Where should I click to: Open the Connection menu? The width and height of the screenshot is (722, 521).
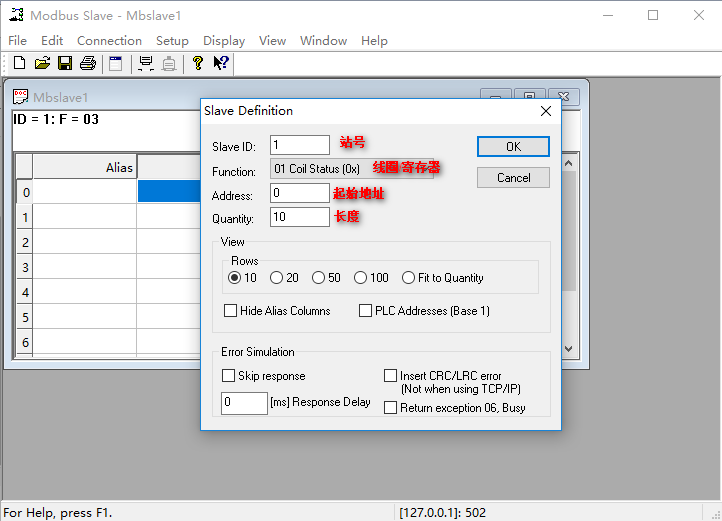click(x=109, y=41)
